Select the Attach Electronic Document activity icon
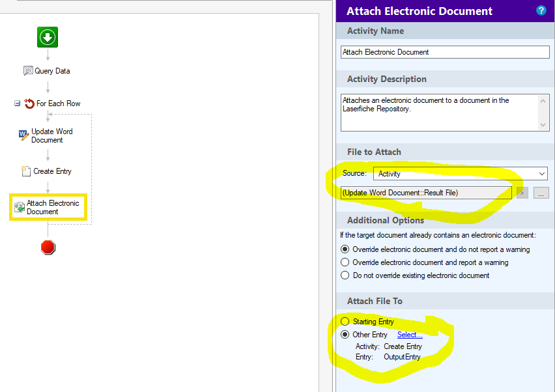The width and height of the screenshot is (555, 392). pyautogui.click(x=20, y=207)
